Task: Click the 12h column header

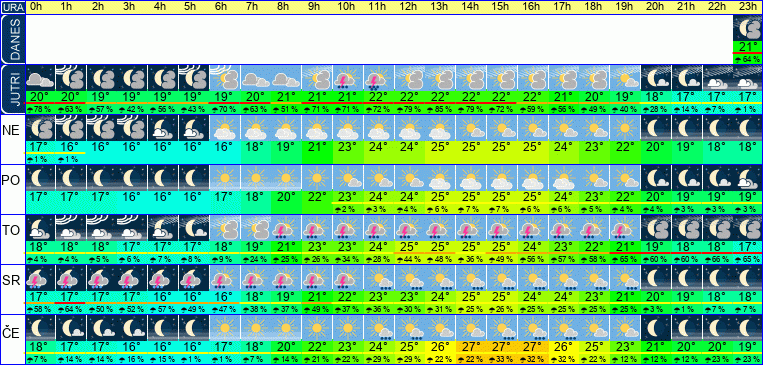Action: pyautogui.click(x=409, y=7)
